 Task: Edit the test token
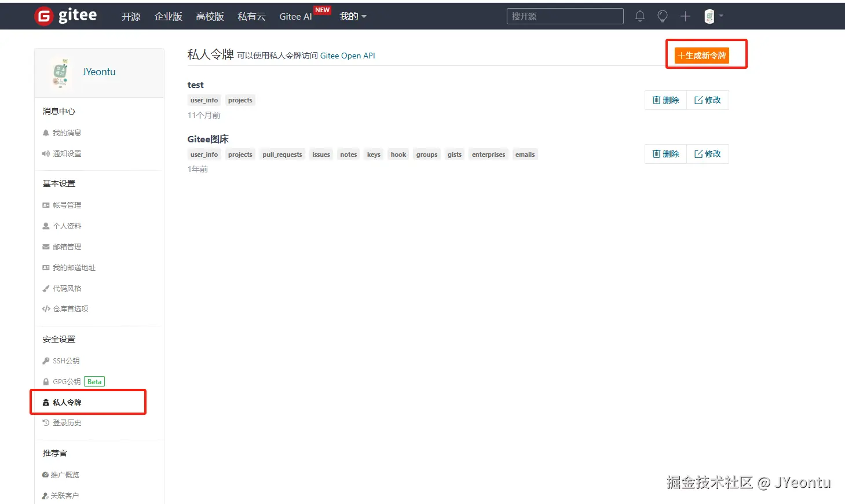click(x=708, y=100)
